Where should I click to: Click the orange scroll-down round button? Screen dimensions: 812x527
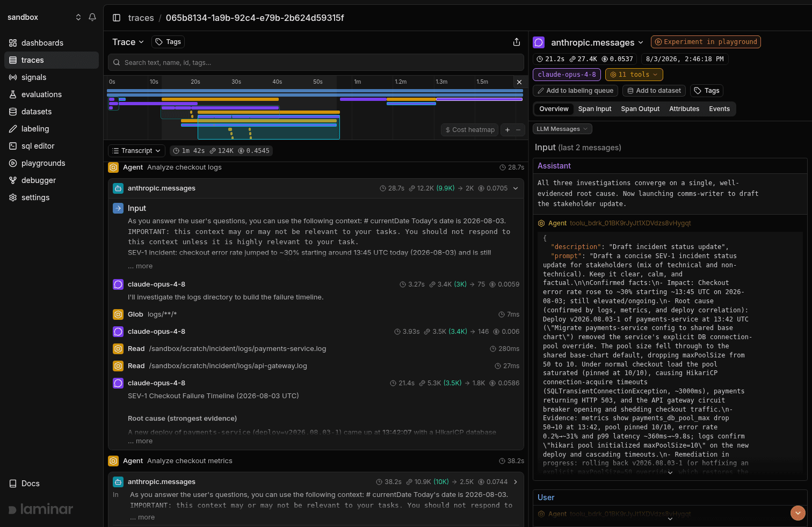coord(798,513)
